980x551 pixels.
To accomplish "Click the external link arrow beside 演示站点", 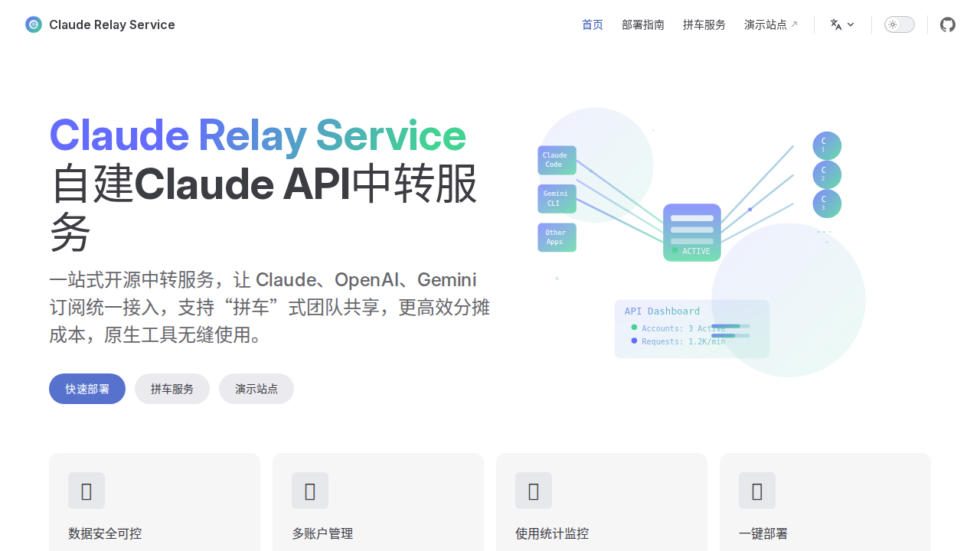I will [x=794, y=24].
